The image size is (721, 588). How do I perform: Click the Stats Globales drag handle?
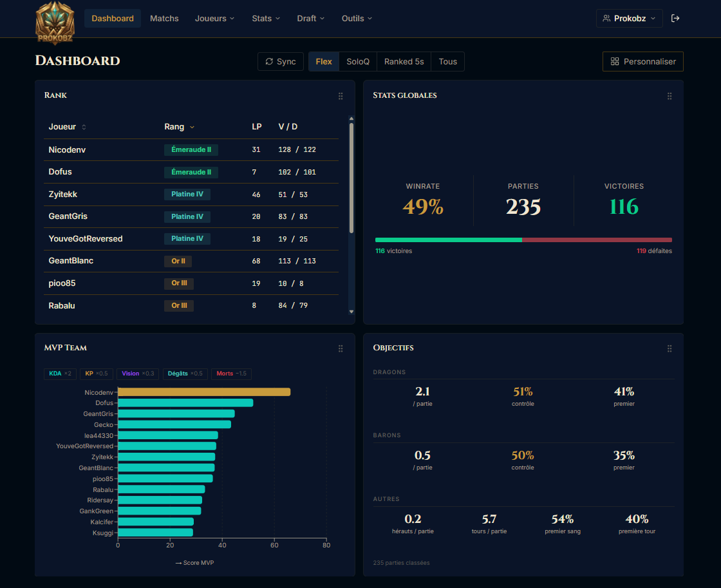(669, 96)
